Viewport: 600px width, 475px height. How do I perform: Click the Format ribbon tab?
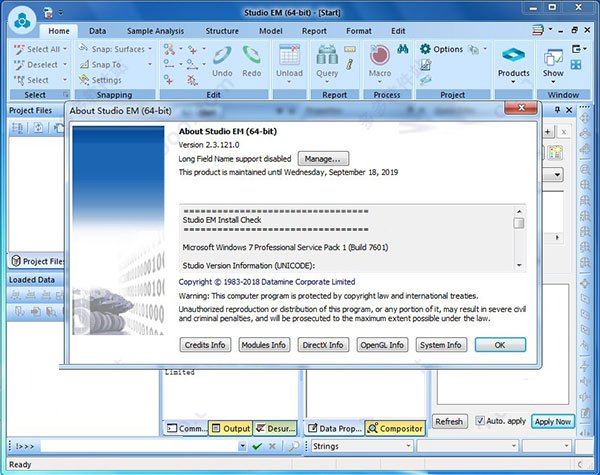(x=359, y=31)
